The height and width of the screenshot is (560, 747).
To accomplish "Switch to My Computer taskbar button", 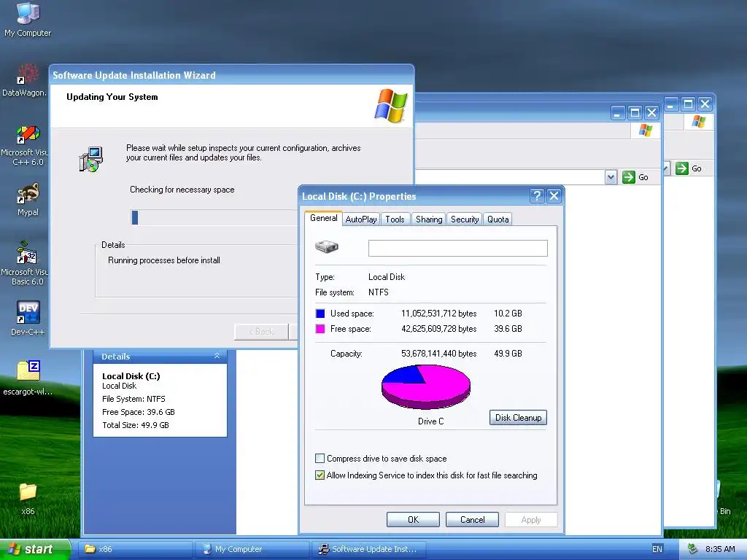I will click(252, 549).
